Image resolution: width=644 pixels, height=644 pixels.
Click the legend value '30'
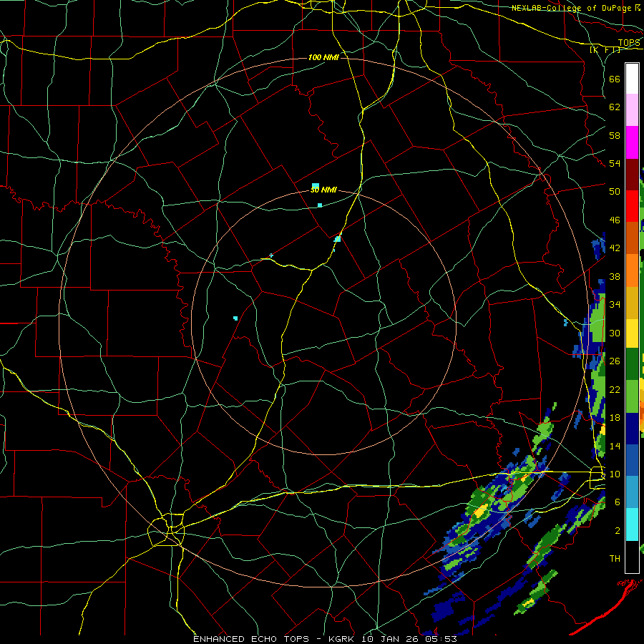pyautogui.click(x=615, y=333)
